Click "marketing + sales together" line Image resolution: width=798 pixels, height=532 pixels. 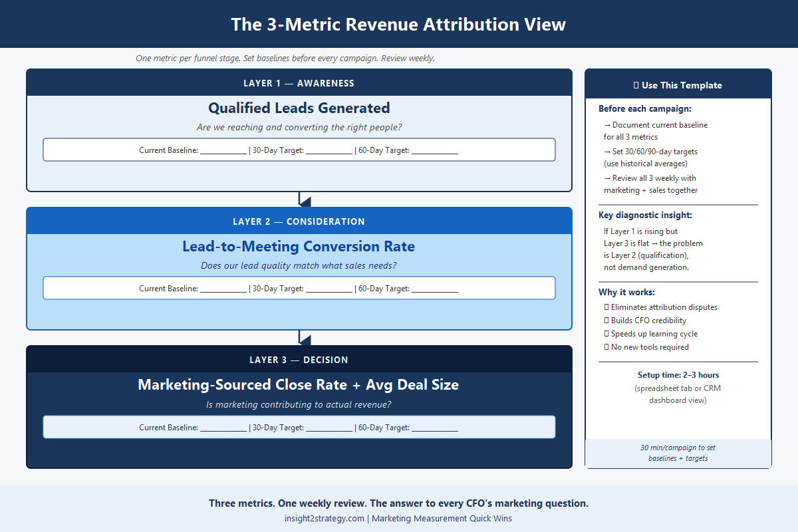click(651, 190)
